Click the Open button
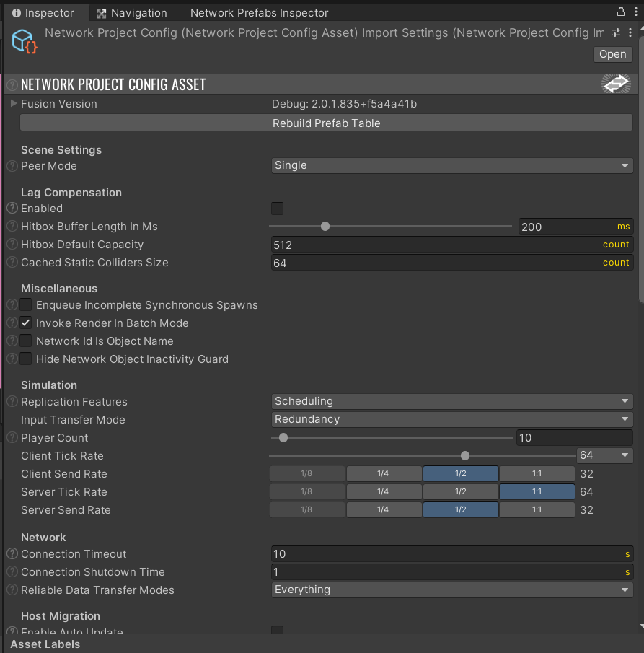Screen dimensions: 644x653 pos(612,54)
